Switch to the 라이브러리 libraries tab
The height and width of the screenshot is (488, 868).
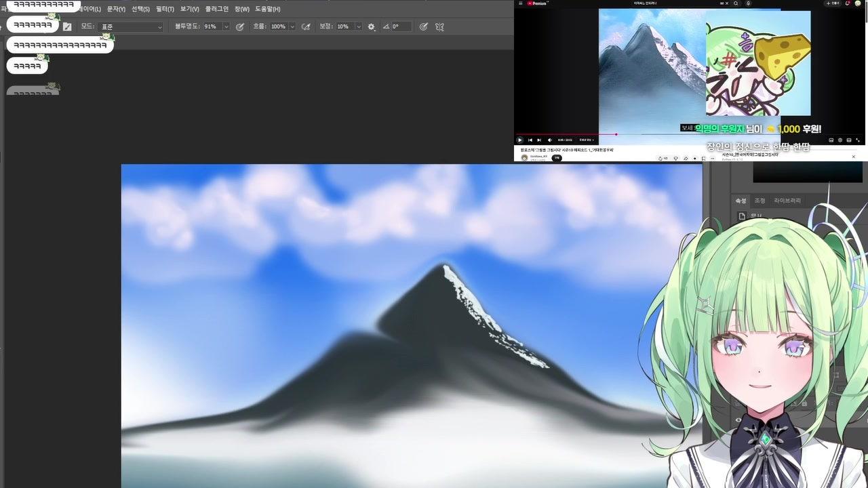click(787, 201)
